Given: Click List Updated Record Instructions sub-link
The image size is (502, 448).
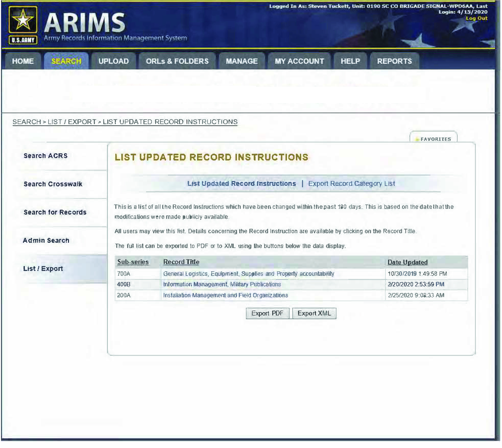Looking at the screenshot, I should tap(241, 184).
